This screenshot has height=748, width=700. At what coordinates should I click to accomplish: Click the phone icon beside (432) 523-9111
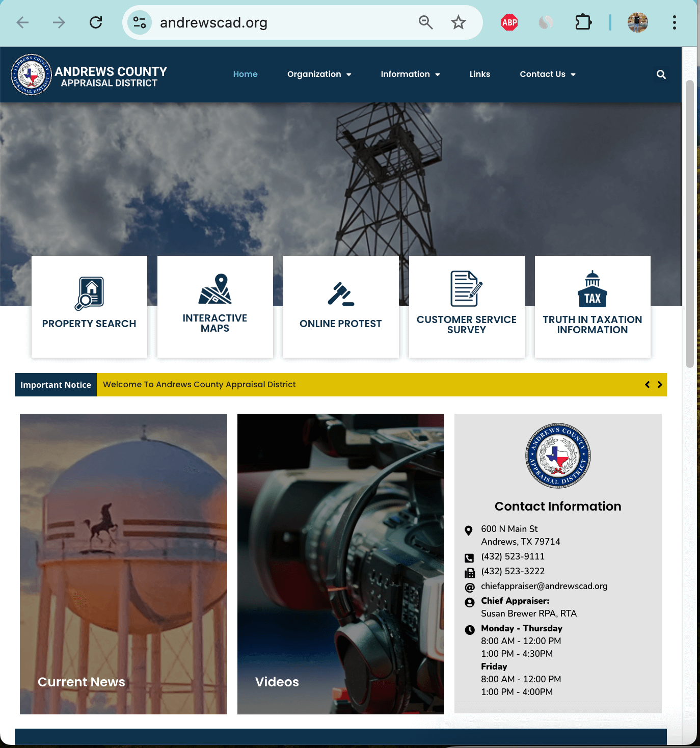point(469,557)
